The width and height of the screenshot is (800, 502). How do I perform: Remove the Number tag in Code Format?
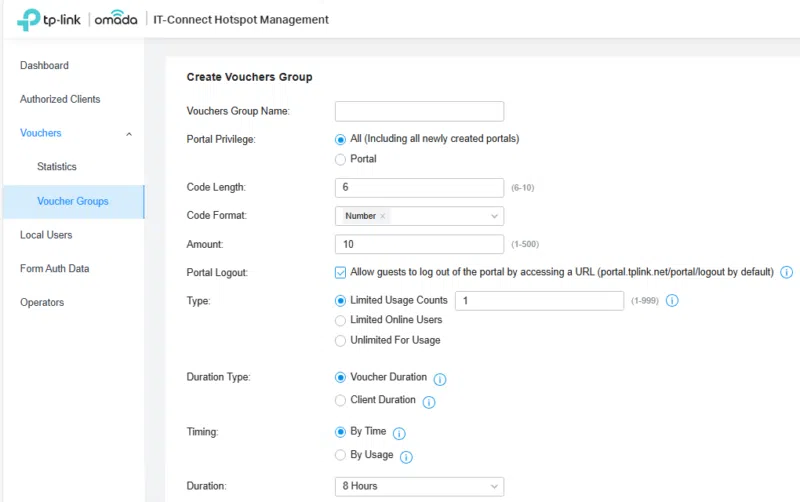(x=383, y=216)
